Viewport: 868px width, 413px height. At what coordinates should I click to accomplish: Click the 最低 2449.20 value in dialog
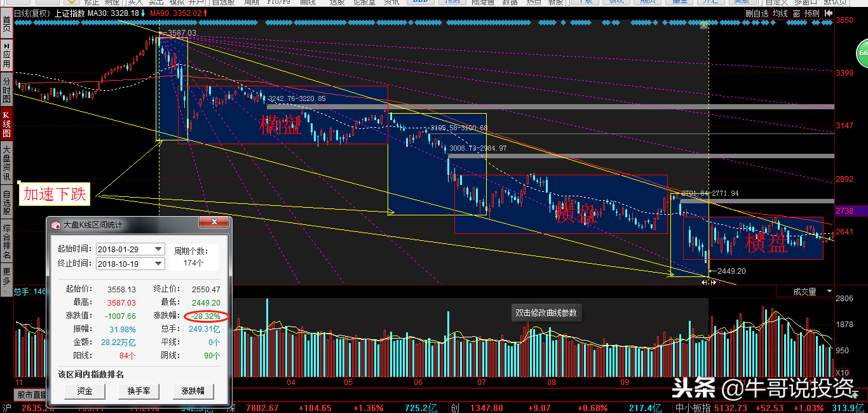tap(206, 303)
